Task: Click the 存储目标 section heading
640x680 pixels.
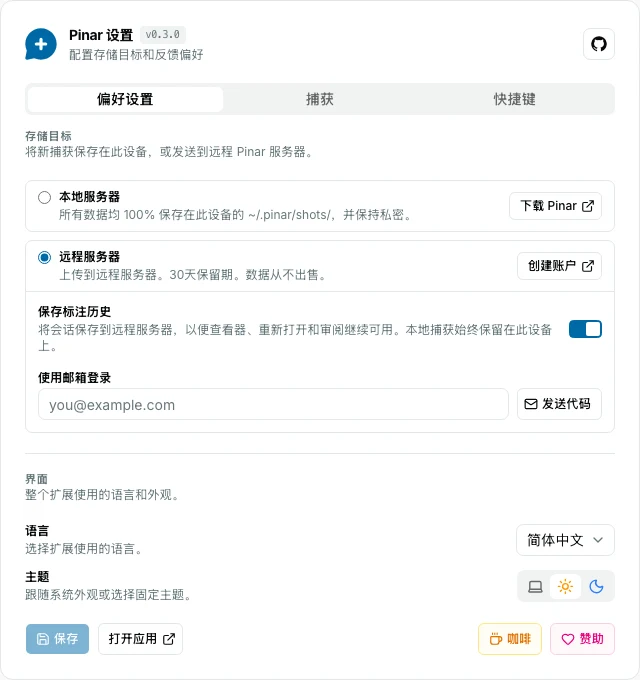Action: pyautogui.click(x=48, y=136)
